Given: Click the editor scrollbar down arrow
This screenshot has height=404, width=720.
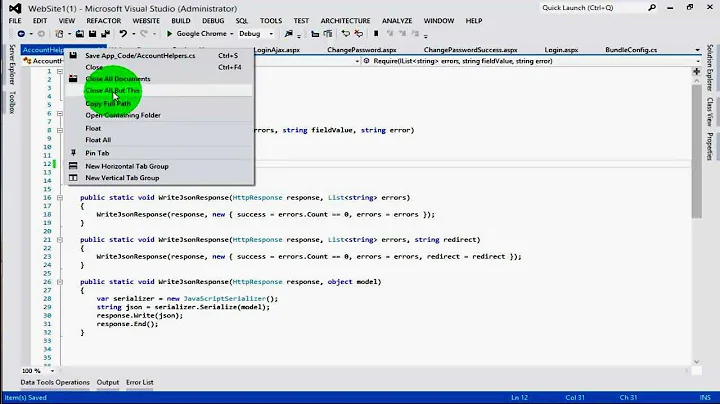Looking at the screenshot, I should point(697,362).
